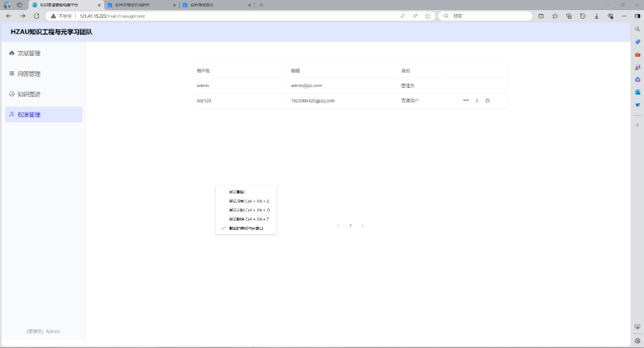Click the browser refresh icon
644x348 pixels.
pos(36,16)
